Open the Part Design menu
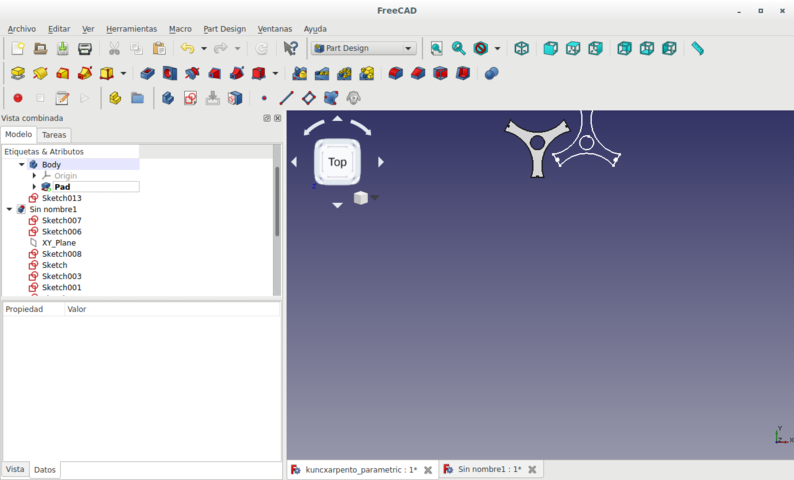794x480 pixels. pos(224,29)
